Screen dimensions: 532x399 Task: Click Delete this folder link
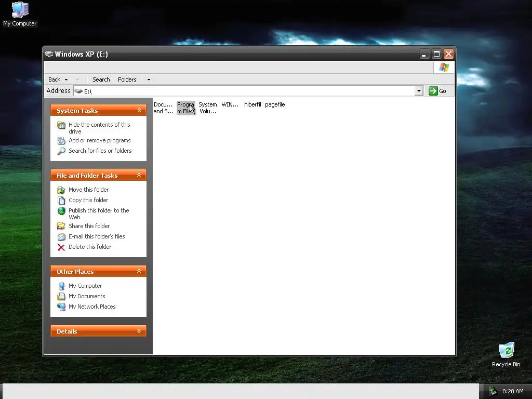[x=90, y=247]
